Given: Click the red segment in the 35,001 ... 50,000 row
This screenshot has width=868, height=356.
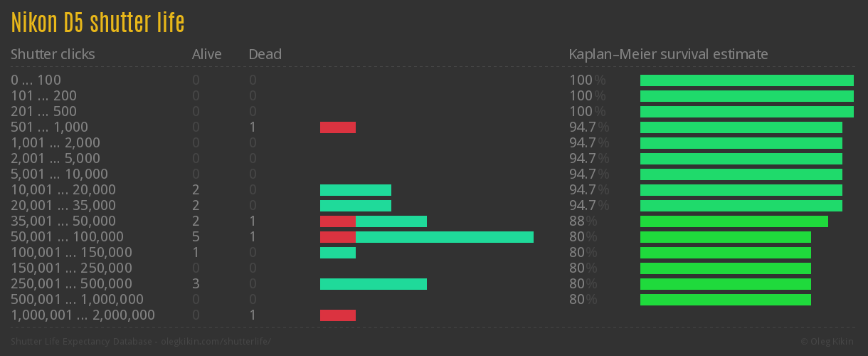Looking at the screenshot, I should click(337, 221).
